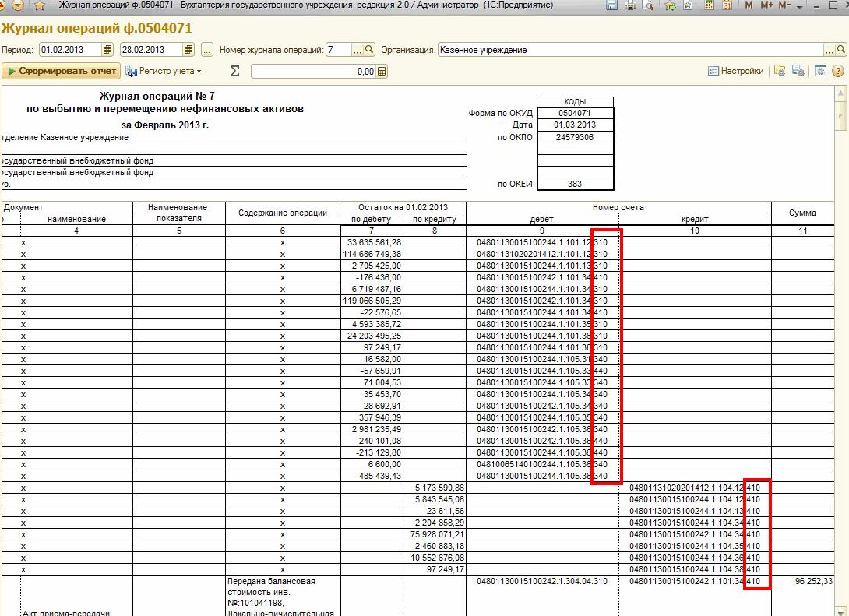
Task: Click the window-with-gear form settings icon
Action: [820, 71]
